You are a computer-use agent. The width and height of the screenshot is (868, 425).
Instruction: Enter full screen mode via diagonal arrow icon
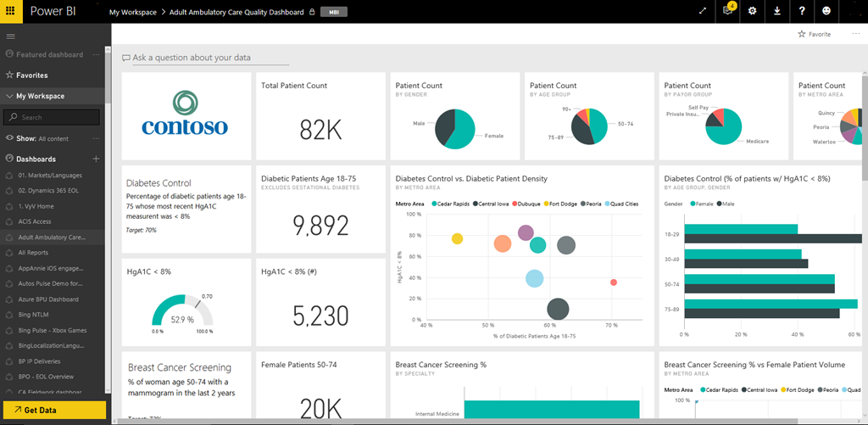(703, 11)
